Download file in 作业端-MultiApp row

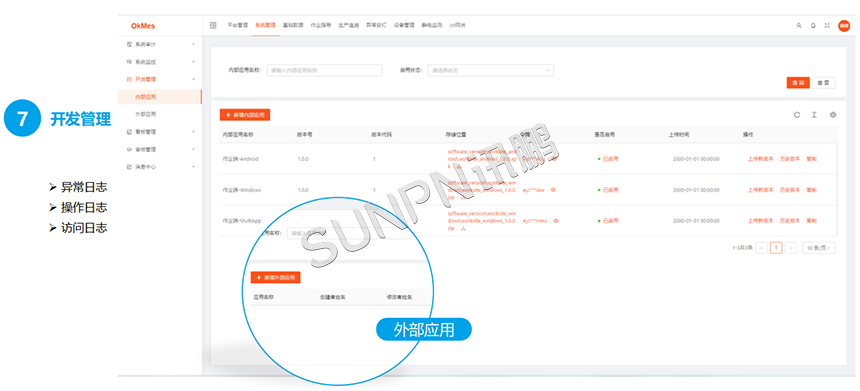(463, 228)
